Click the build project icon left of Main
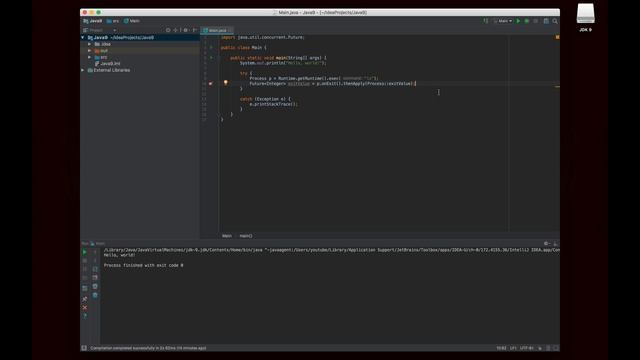Image resolution: width=640 pixels, height=360 pixels. [486, 21]
